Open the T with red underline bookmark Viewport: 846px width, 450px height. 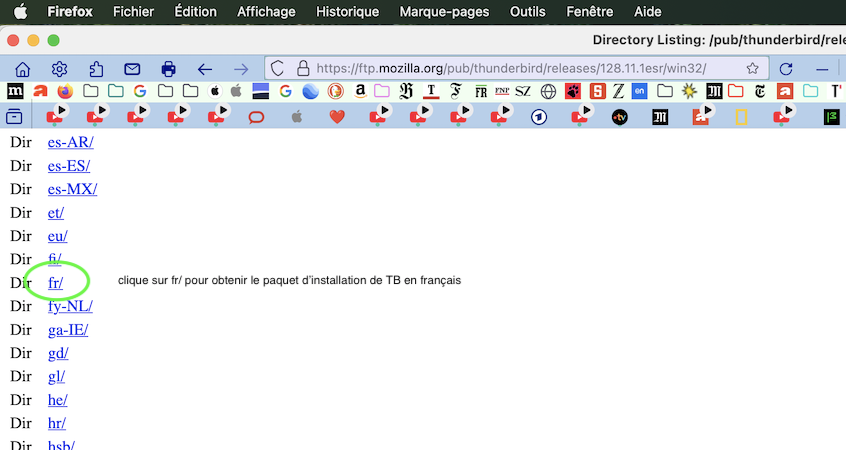[x=431, y=91]
